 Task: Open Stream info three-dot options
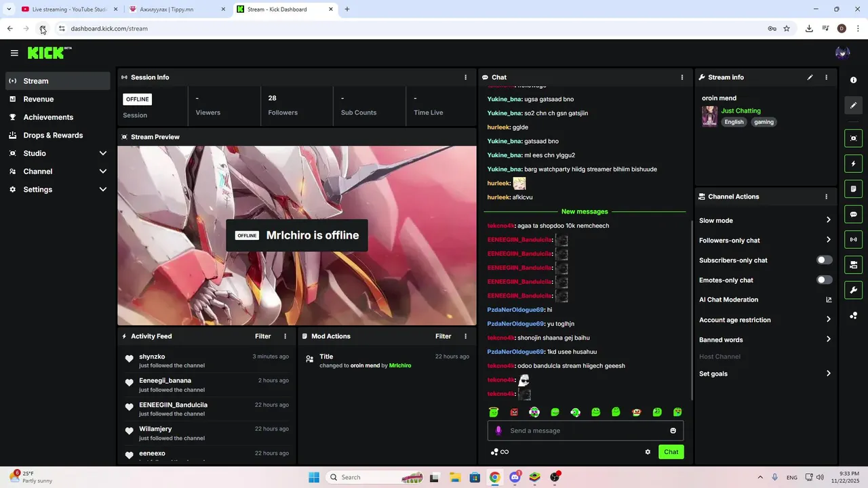pos(826,77)
